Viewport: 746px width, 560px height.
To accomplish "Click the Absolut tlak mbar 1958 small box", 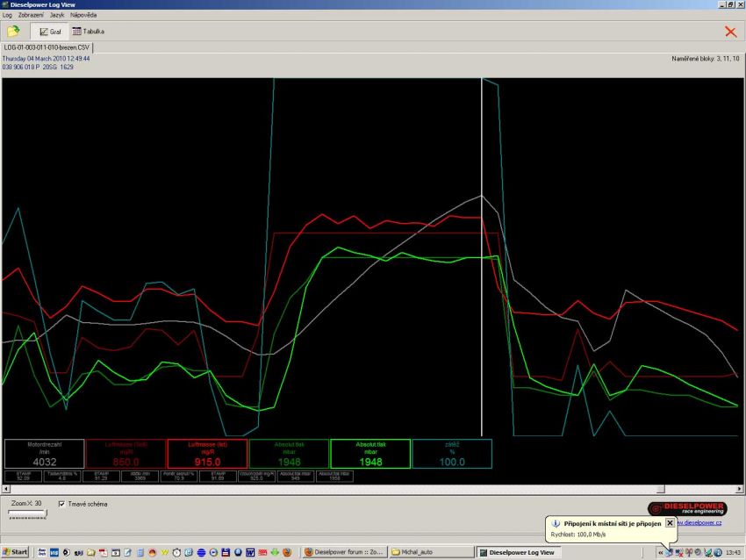I will tap(334, 477).
